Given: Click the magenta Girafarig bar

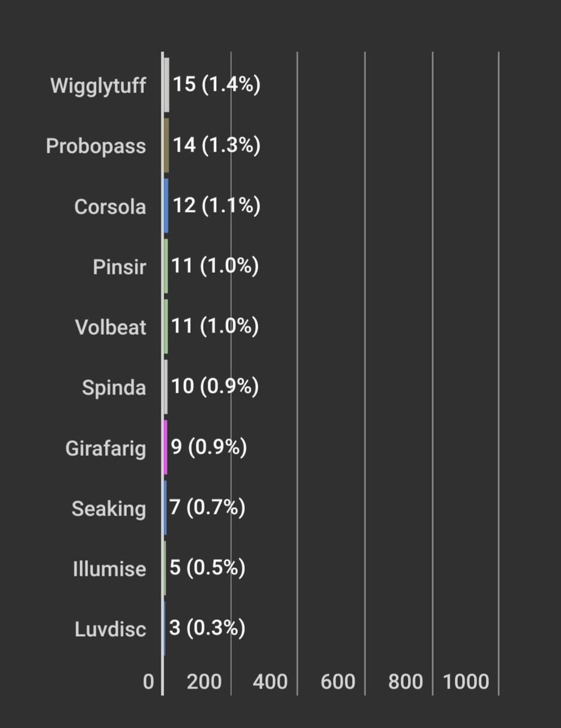Looking at the screenshot, I should (166, 447).
